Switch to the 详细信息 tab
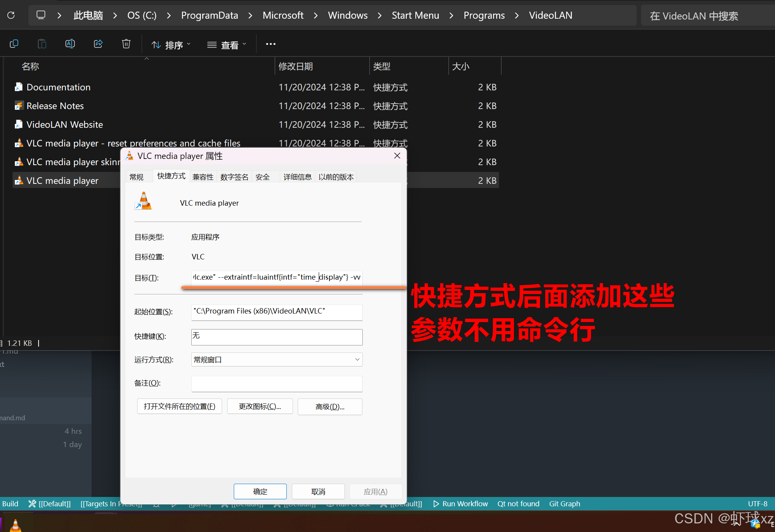Screen dimensions: 775x532 [x=298, y=177]
